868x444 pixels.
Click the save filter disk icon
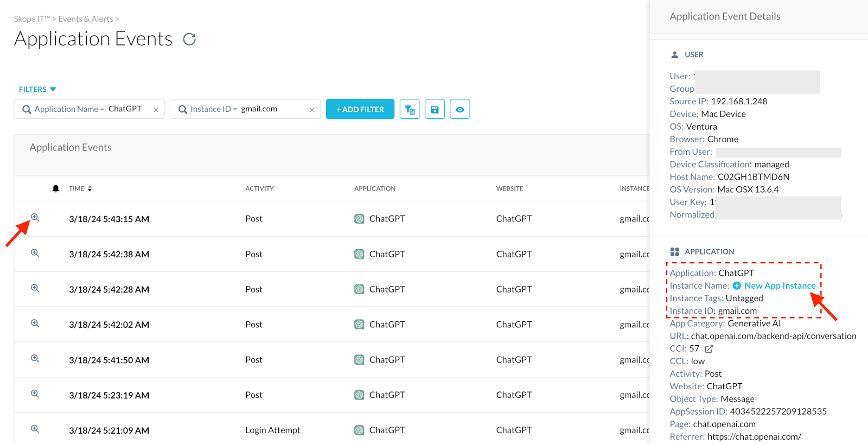pos(435,109)
